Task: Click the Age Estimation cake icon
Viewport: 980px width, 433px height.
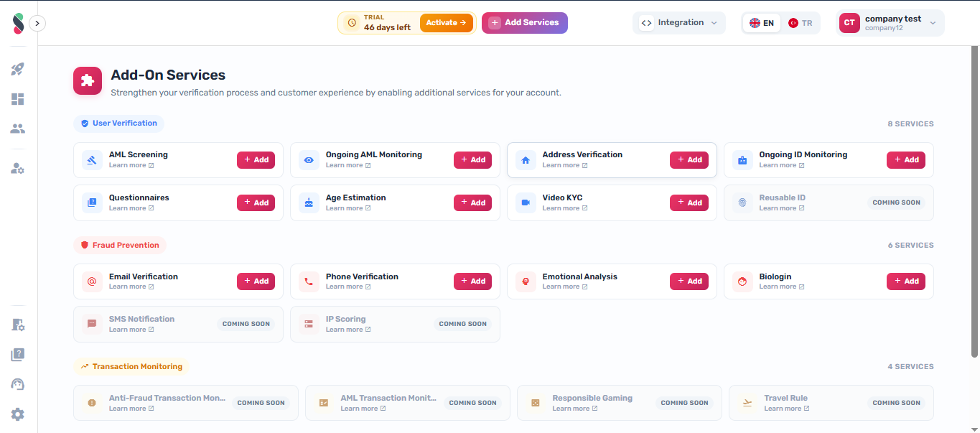Action: pos(309,203)
